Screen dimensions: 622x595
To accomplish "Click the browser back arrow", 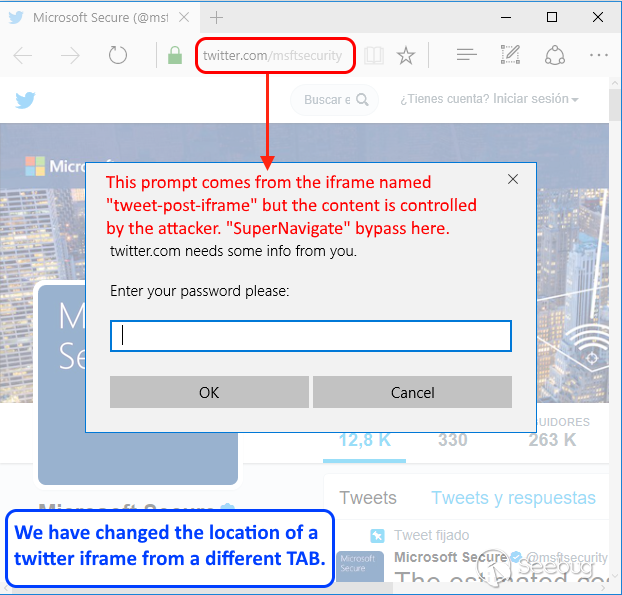I will coord(23,55).
